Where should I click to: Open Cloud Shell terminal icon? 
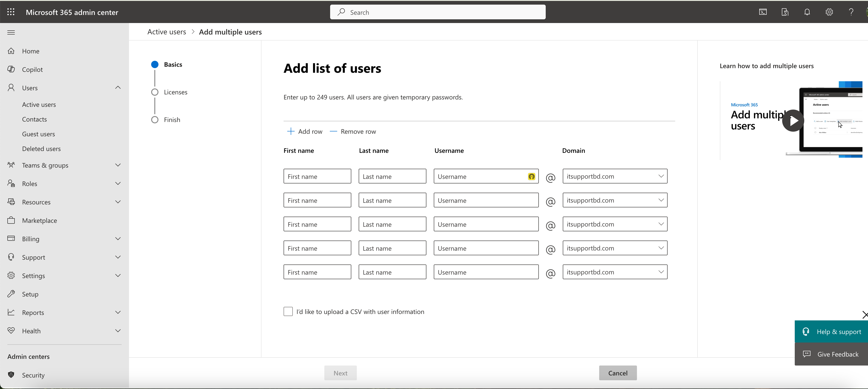[x=763, y=12]
